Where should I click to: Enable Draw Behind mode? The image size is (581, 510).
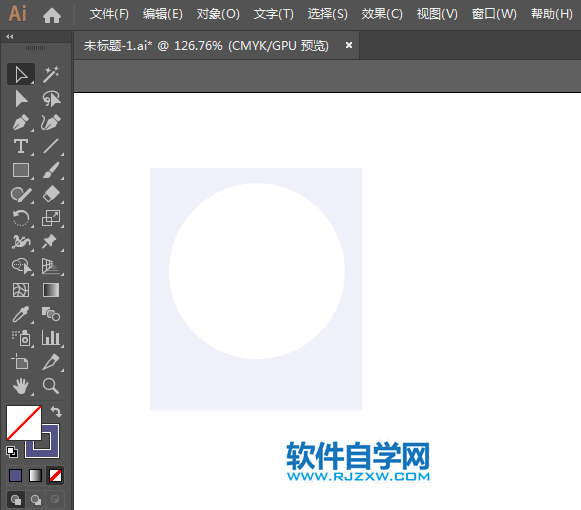click(x=36, y=500)
